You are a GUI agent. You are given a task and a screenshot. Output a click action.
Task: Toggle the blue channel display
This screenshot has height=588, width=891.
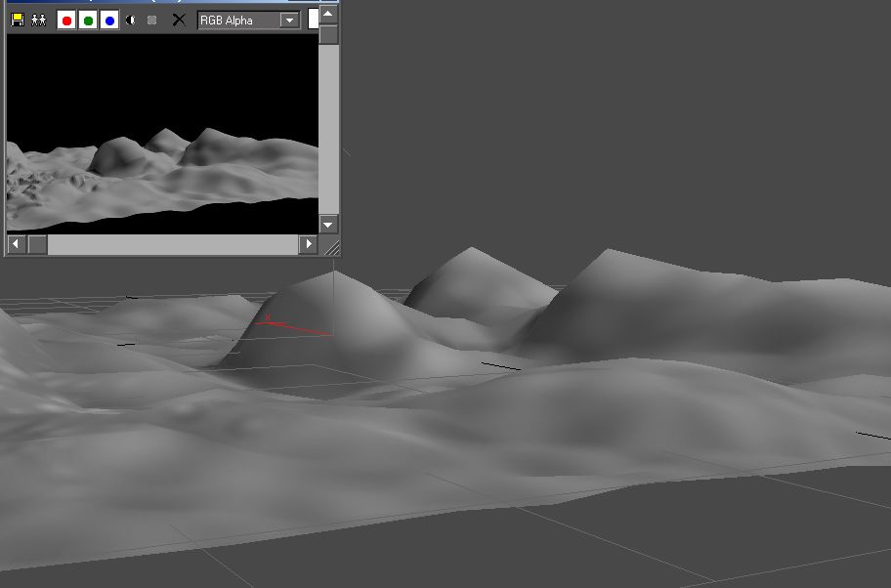(109, 21)
